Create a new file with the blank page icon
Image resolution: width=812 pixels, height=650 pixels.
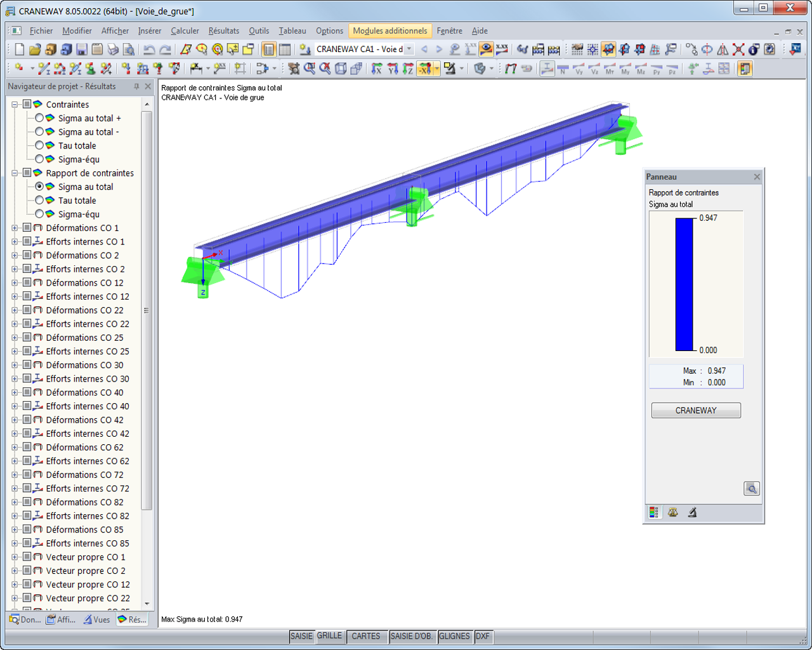(x=20, y=50)
